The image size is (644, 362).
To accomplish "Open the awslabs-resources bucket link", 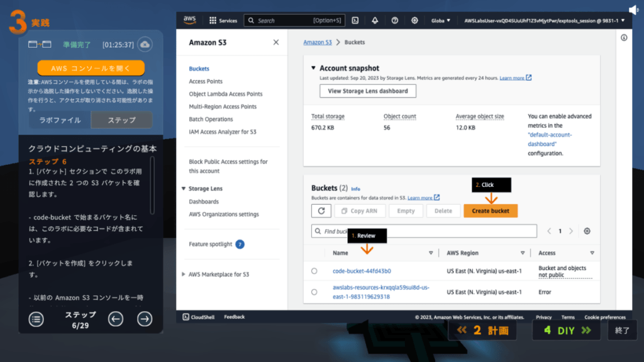I will click(380, 292).
